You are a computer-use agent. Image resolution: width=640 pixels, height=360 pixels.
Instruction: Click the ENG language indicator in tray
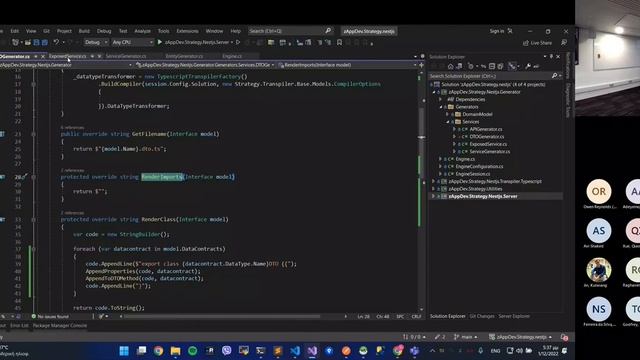click(x=495, y=351)
